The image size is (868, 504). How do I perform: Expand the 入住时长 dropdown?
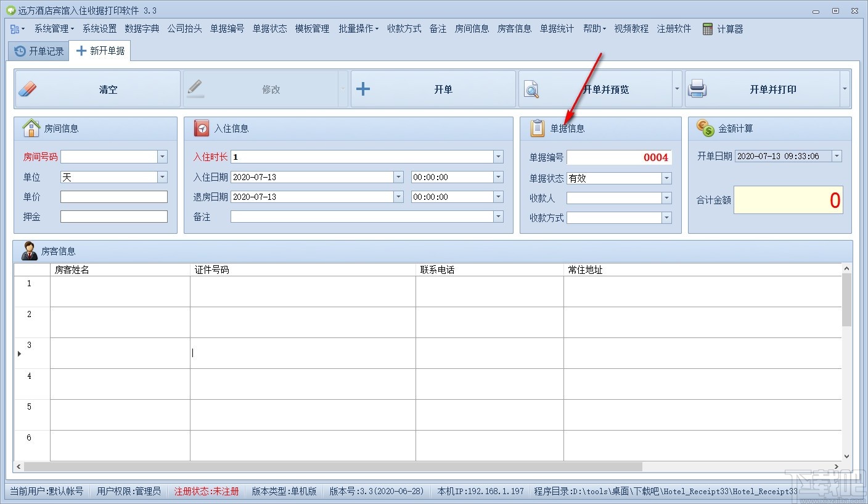pos(498,157)
